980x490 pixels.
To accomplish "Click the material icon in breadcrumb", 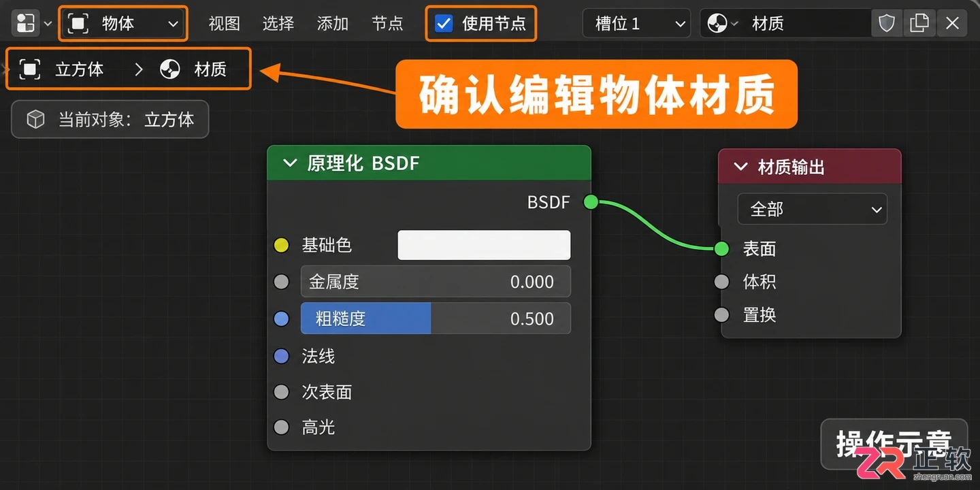I will coord(170,69).
